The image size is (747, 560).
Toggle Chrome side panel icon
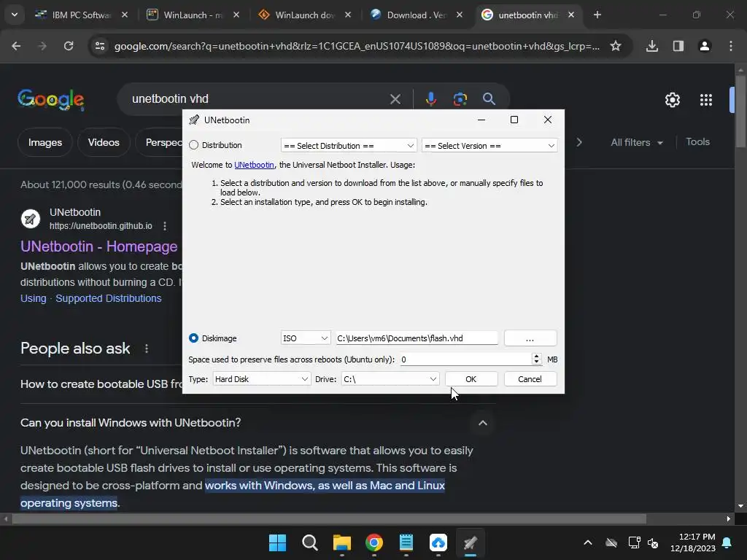pyautogui.click(x=678, y=46)
